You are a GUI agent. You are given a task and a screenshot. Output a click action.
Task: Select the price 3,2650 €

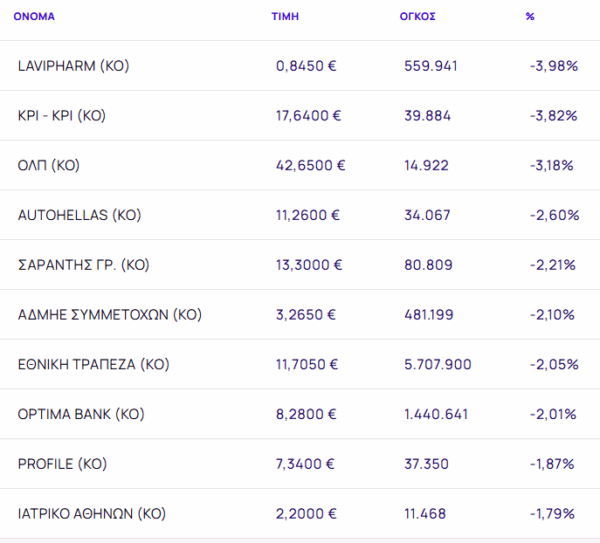(x=306, y=315)
